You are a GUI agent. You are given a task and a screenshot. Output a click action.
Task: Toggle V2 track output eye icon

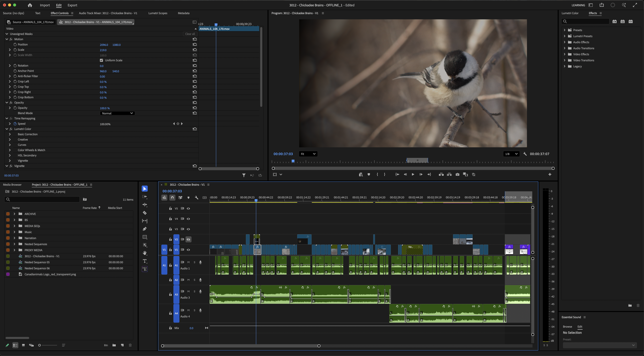pyautogui.click(x=188, y=239)
